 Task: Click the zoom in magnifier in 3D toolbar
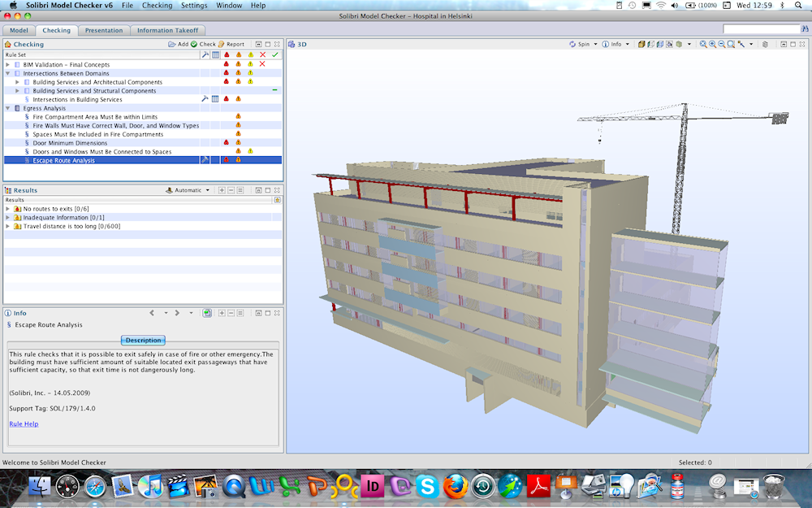click(712, 44)
